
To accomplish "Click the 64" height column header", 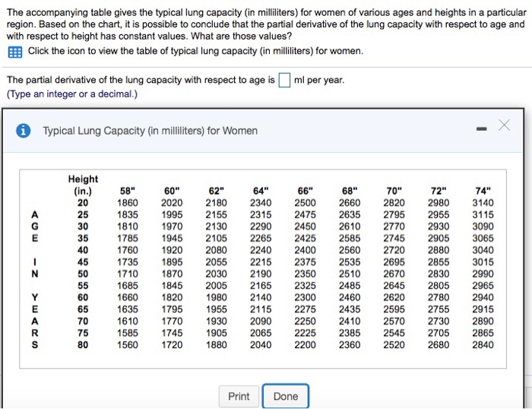I will (x=261, y=191).
